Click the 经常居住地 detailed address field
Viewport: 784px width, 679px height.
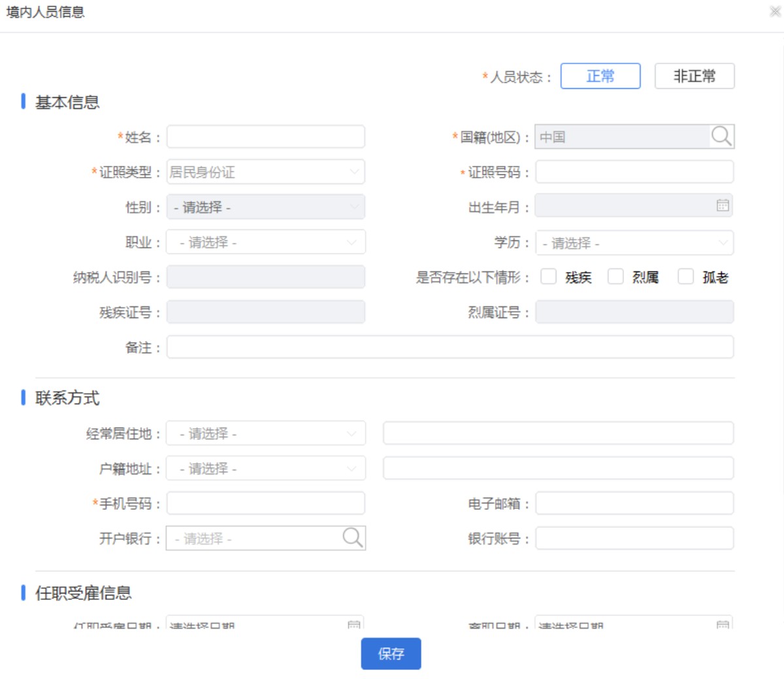tap(559, 433)
